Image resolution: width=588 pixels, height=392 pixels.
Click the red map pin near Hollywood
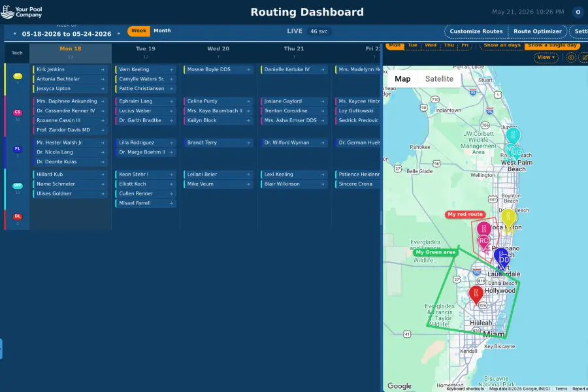[476, 294]
